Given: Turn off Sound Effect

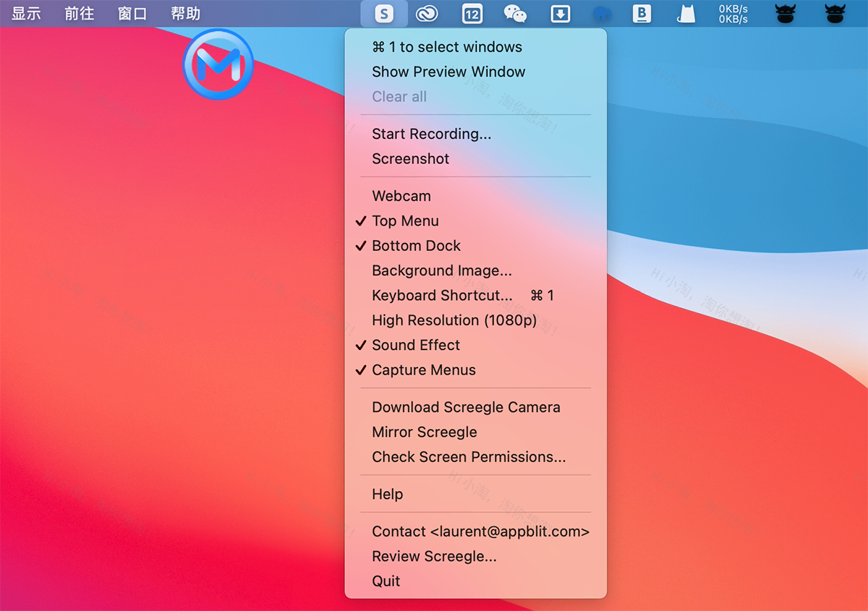Looking at the screenshot, I should pyautogui.click(x=416, y=345).
